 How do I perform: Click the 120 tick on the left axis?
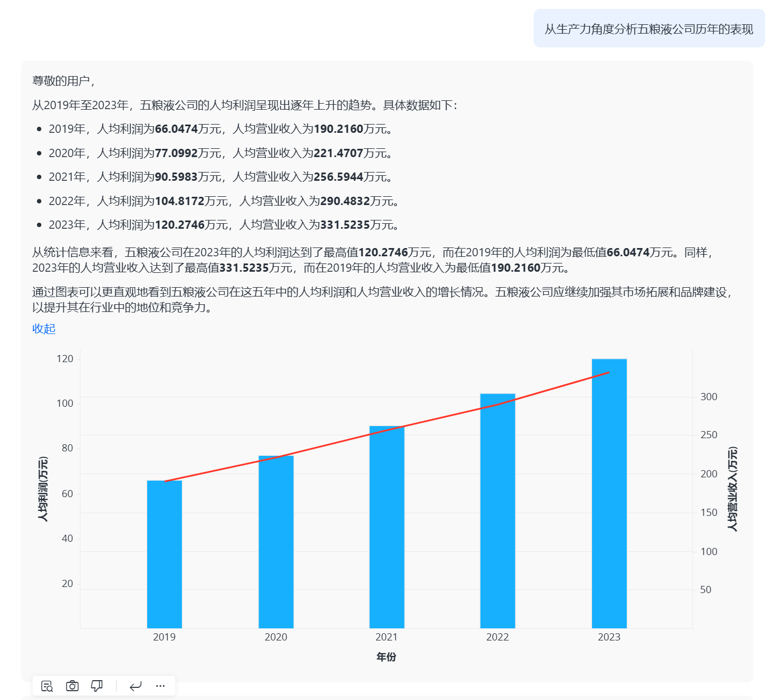click(65, 359)
